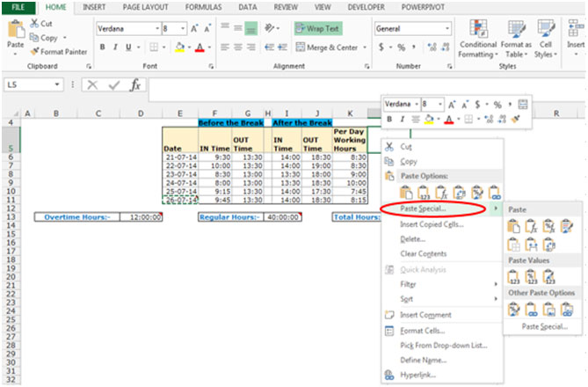Switch to the FORMULAS ribbon tab
This screenshot has height=387, width=588.
click(203, 7)
